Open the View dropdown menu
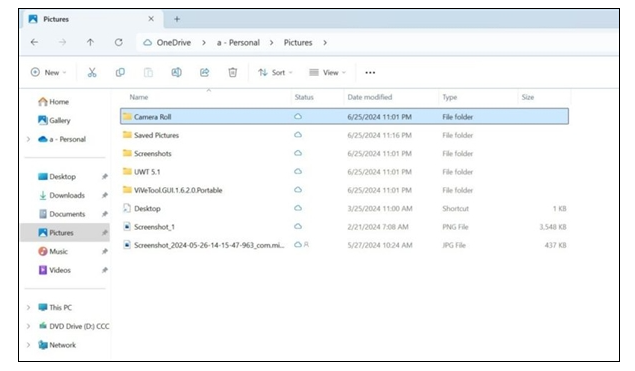635x371 pixels. tap(328, 72)
